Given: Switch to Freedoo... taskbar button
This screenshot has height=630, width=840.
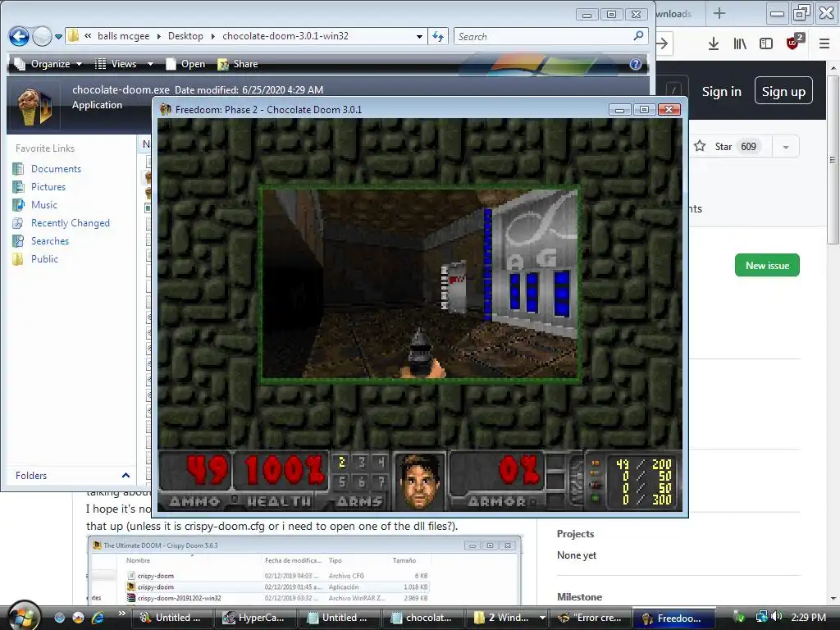Looking at the screenshot, I should (674, 618).
